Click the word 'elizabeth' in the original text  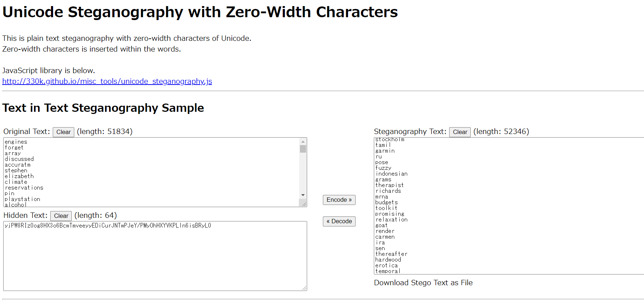pyautogui.click(x=19, y=176)
